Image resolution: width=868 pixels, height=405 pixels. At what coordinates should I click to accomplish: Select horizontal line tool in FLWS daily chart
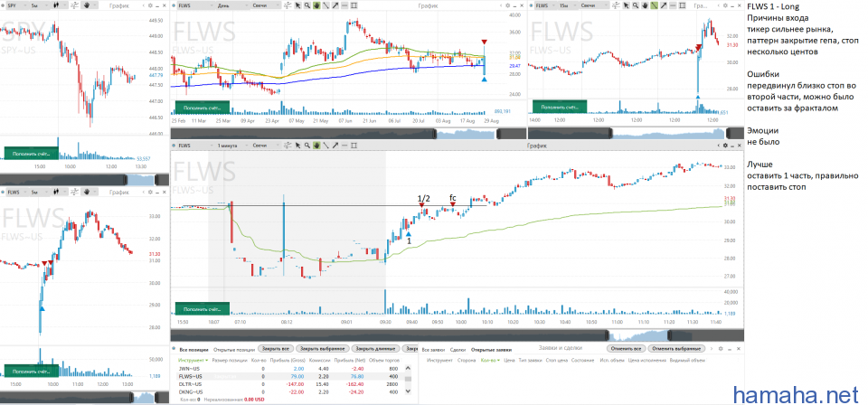(344, 5)
